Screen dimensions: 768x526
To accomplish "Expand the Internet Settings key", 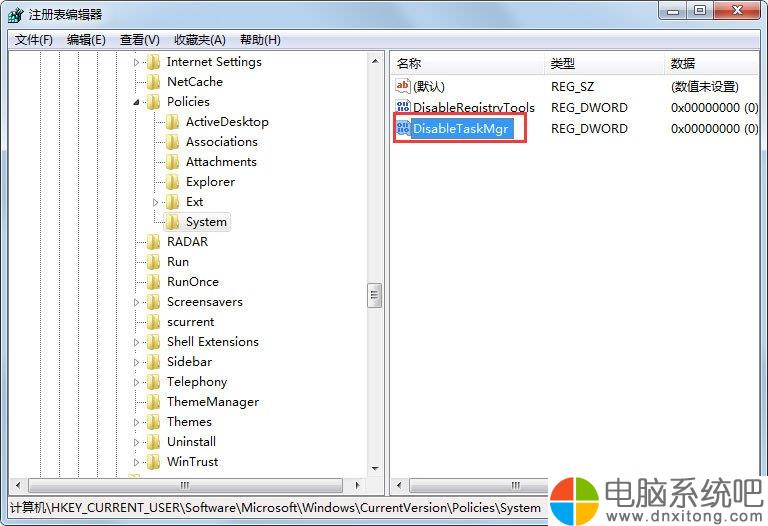I will (x=136, y=62).
